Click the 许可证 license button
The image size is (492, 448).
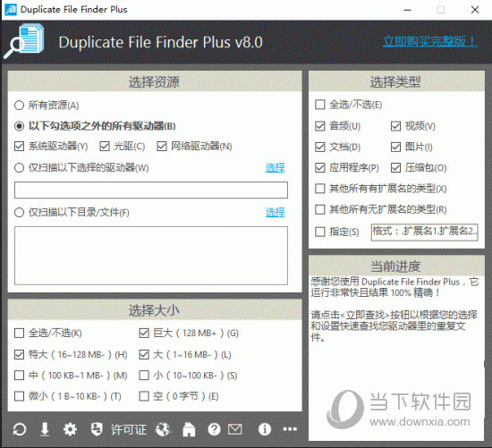click(x=129, y=430)
